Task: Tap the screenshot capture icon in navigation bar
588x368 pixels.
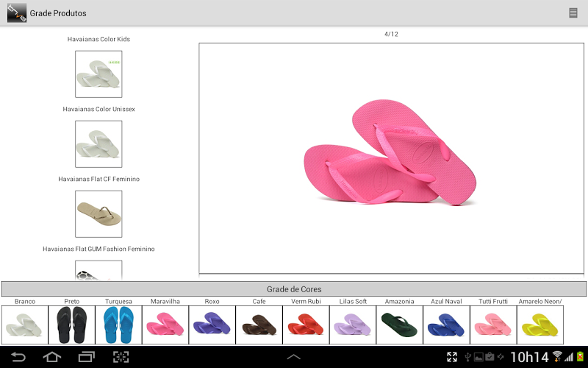Action: [121, 357]
